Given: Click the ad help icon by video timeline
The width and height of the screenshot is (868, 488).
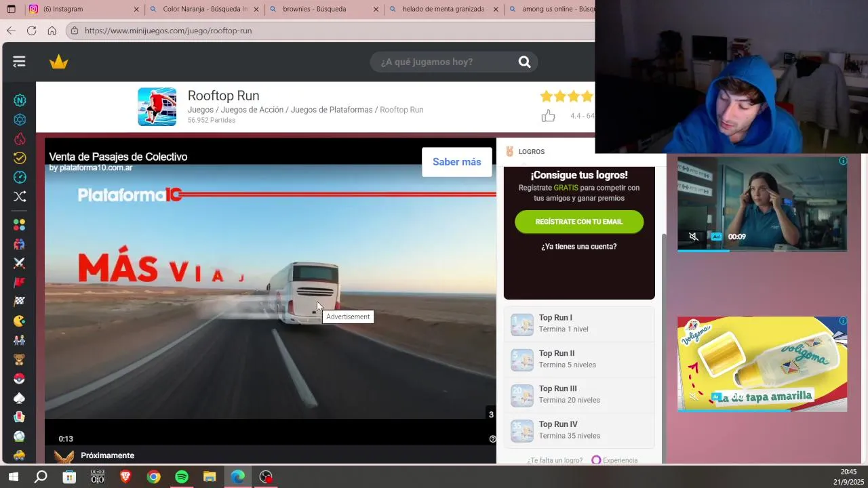Looking at the screenshot, I should (492, 439).
